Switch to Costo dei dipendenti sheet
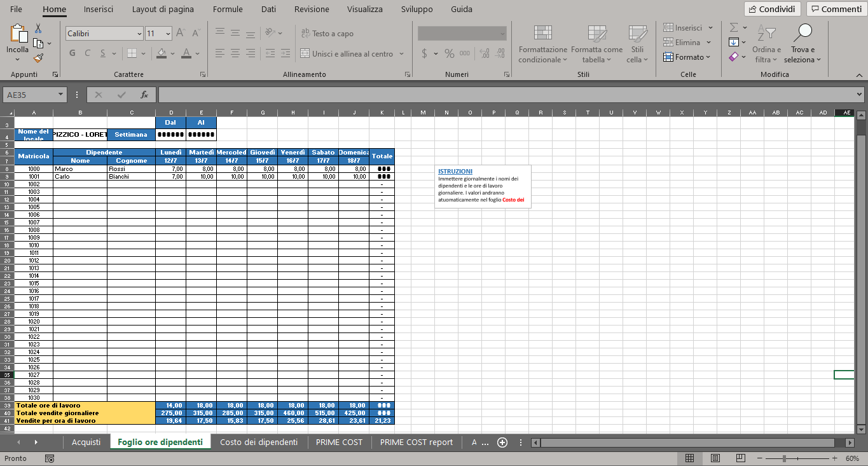The image size is (868, 466). pyautogui.click(x=259, y=442)
